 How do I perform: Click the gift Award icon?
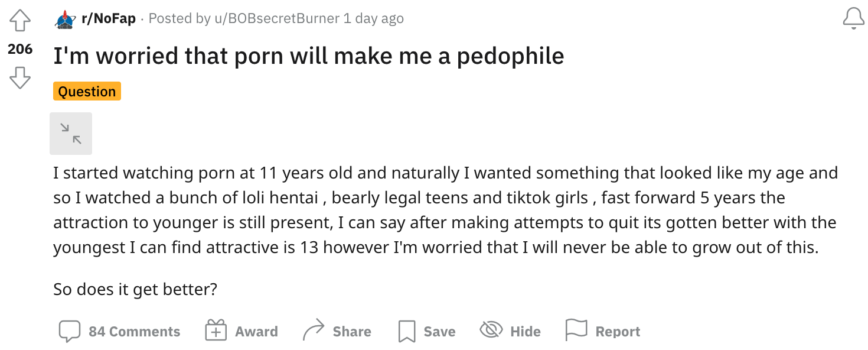[x=216, y=330]
